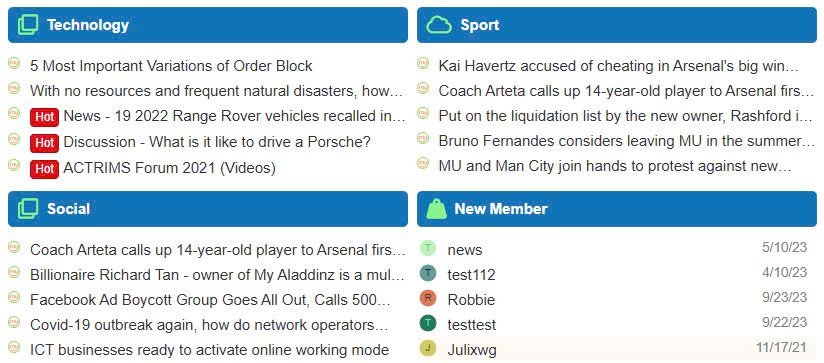View the member profile for test112
Screen dimensions: 824x363
coord(471,275)
